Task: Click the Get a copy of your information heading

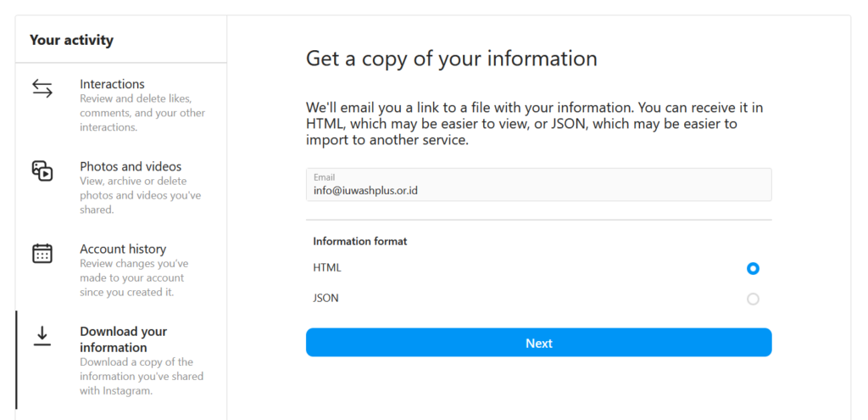Action: coord(452,59)
